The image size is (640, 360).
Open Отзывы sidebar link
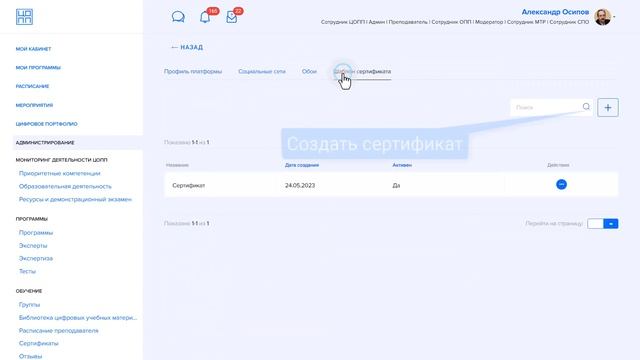coord(31,356)
